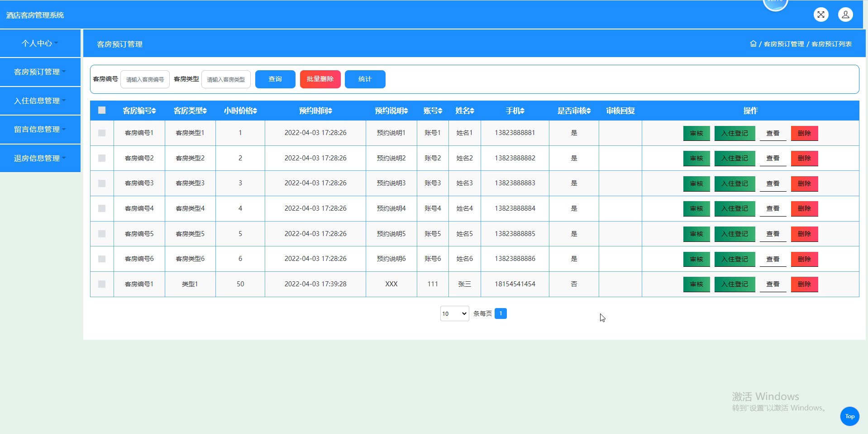Expand the 个人中心 sidebar menu
Viewport: 868px width, 434px height.
[x=40, y=43]
